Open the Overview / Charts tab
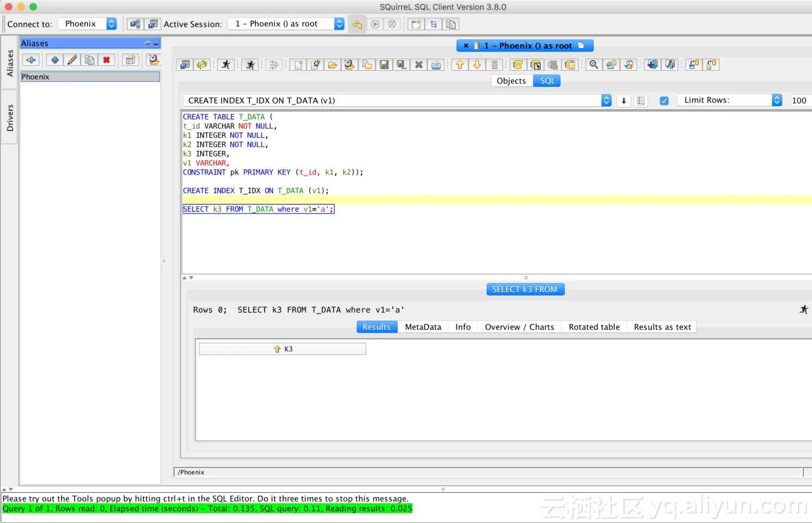 click(519, 327)
